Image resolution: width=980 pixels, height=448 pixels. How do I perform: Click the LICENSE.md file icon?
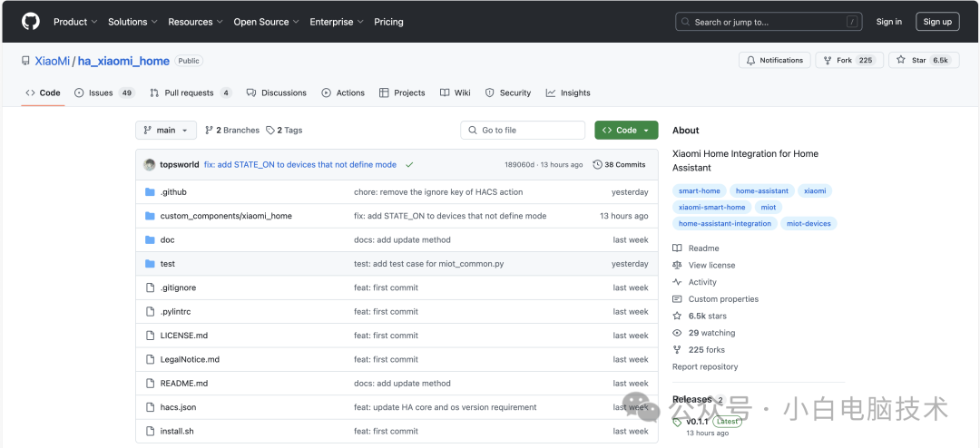(x=150, y=336)
